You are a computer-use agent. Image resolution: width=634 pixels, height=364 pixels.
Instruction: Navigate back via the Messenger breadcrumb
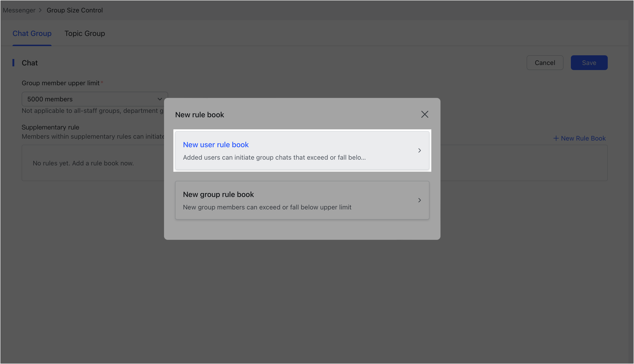click(x=19, y=10)
